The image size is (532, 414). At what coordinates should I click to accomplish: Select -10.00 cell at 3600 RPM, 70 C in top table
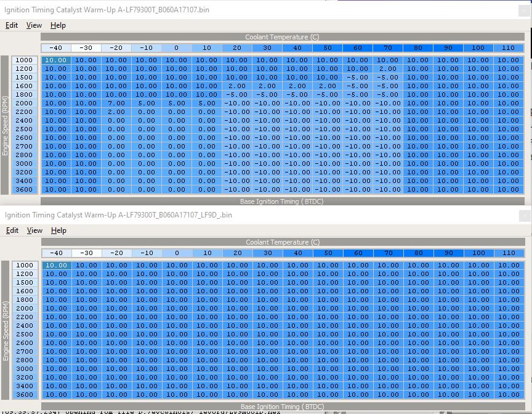pyautogui.click(x=387, y=189)
